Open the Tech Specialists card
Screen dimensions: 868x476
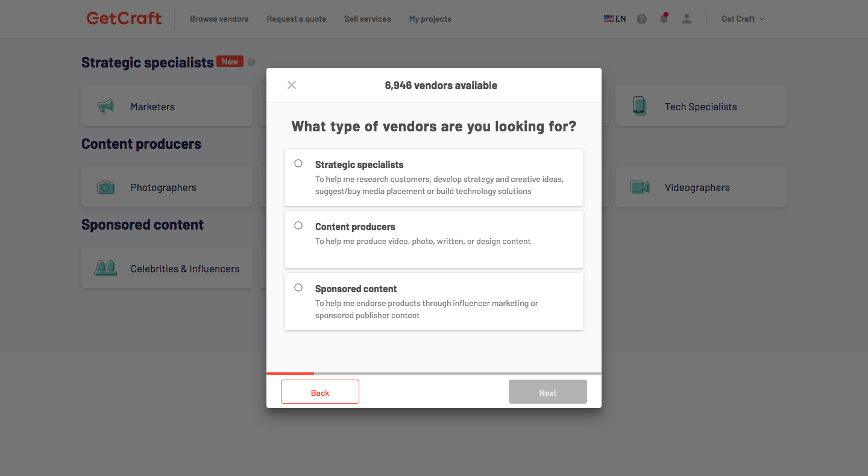coord(701,105)
